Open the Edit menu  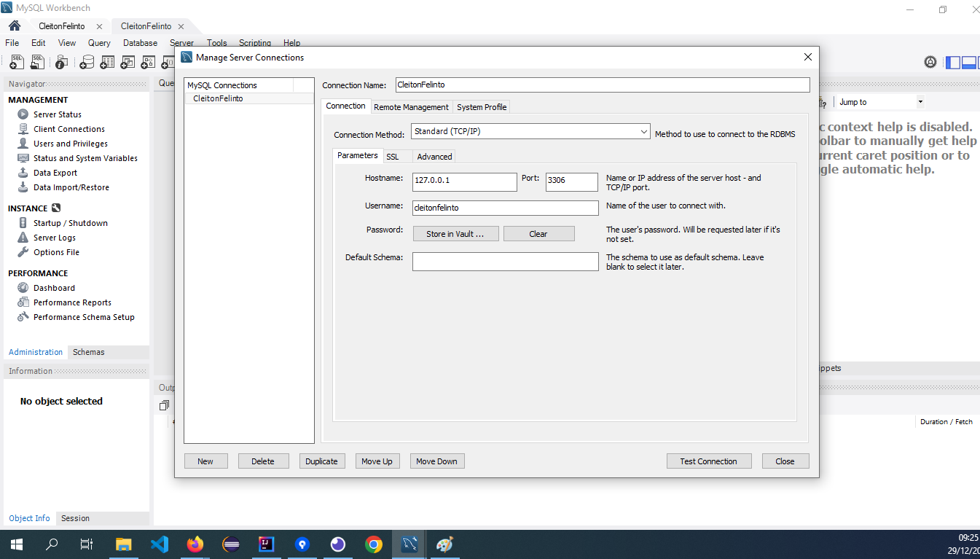(39, 43)
